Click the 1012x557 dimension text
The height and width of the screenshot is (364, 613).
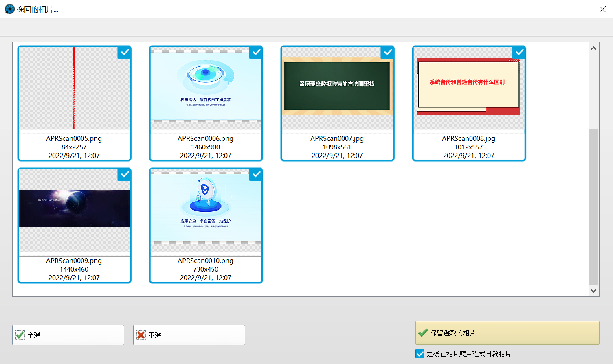(x=469, y=147)
